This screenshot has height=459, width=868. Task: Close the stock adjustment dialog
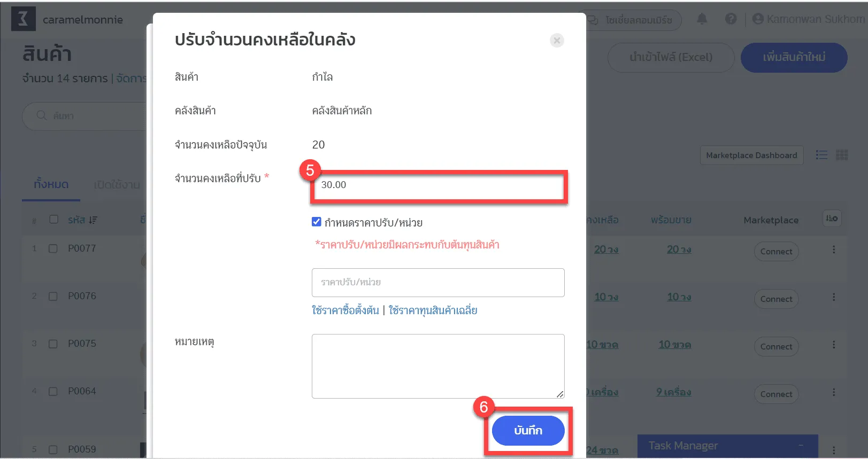(557, 41)
